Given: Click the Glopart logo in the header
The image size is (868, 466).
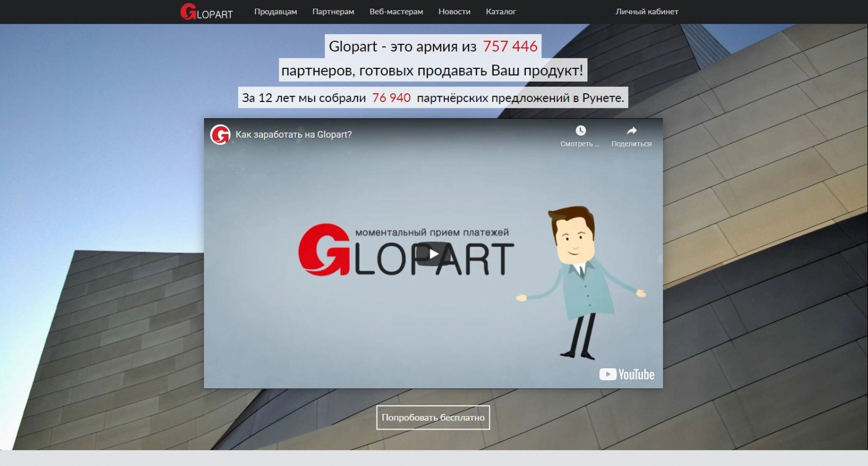Looking at the screenshot, I should (206, 12).
